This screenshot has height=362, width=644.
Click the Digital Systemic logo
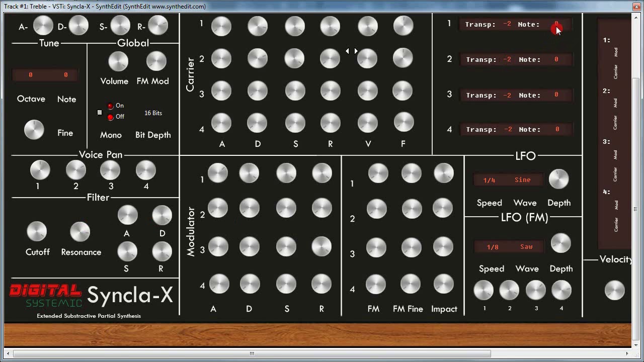[46, 296]
